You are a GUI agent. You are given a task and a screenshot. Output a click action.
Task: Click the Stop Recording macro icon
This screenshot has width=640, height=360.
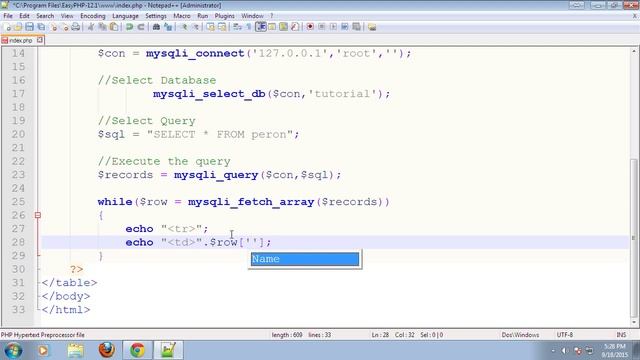[x=322, y=27]
